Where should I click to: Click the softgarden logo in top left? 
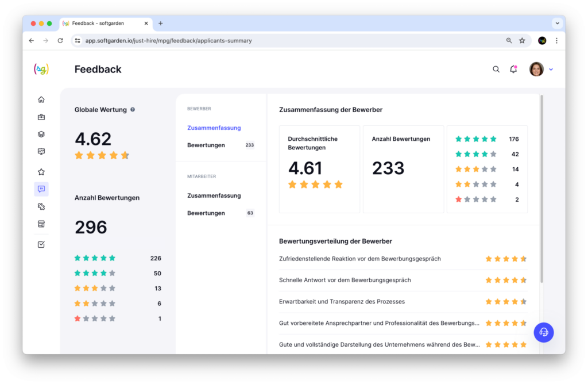tap(41, 69)
